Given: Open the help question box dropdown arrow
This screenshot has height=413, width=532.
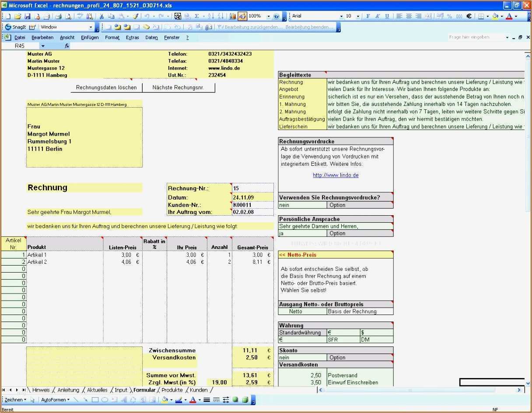Looking at the screenshot, I should [507, 38].
